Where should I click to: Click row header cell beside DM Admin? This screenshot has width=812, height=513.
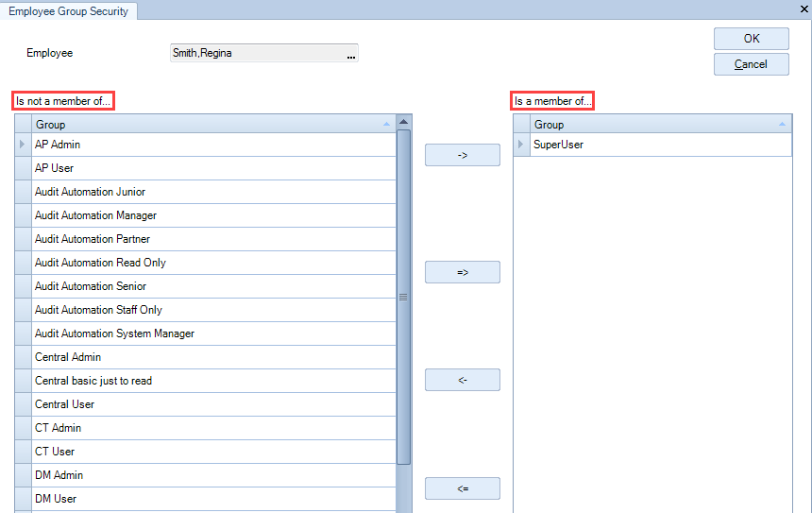24,475
